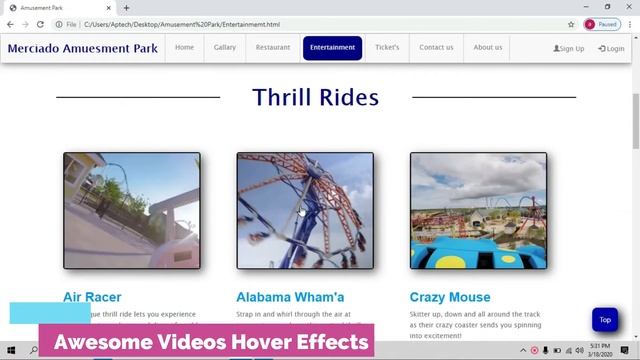Click the Alabama Wham'a heading

pyautogui.click(x=290, y=297)
